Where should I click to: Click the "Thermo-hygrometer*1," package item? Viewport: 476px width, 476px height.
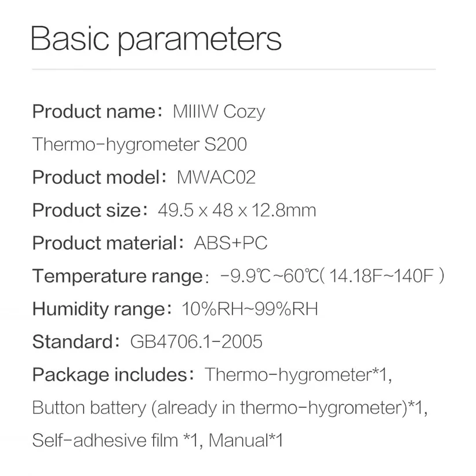(x=298, y=375)
